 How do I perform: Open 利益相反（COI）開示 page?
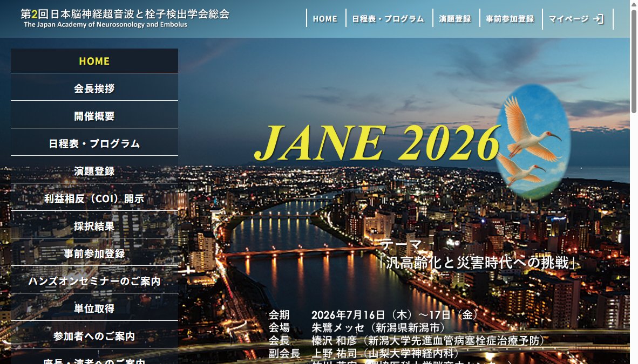coord(94,198)
